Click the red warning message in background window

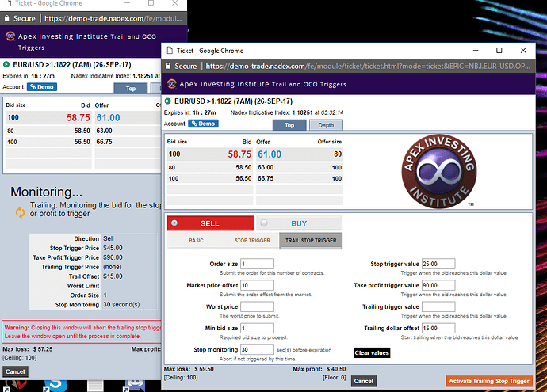click(82, 332)
